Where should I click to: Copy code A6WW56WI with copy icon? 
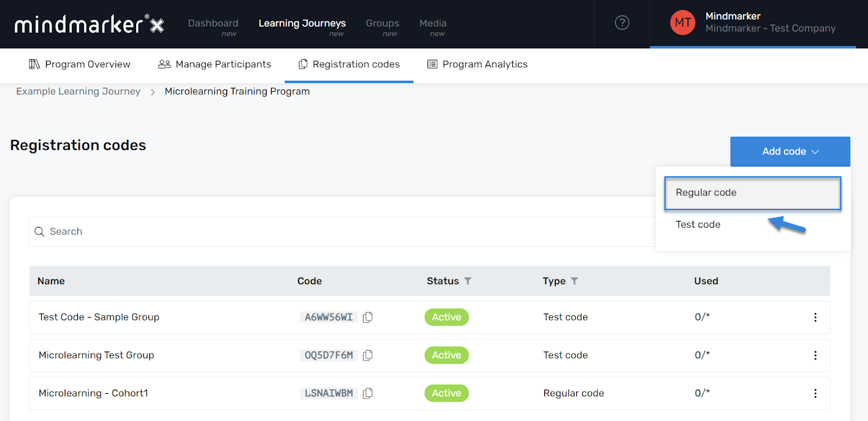point(368,317)
